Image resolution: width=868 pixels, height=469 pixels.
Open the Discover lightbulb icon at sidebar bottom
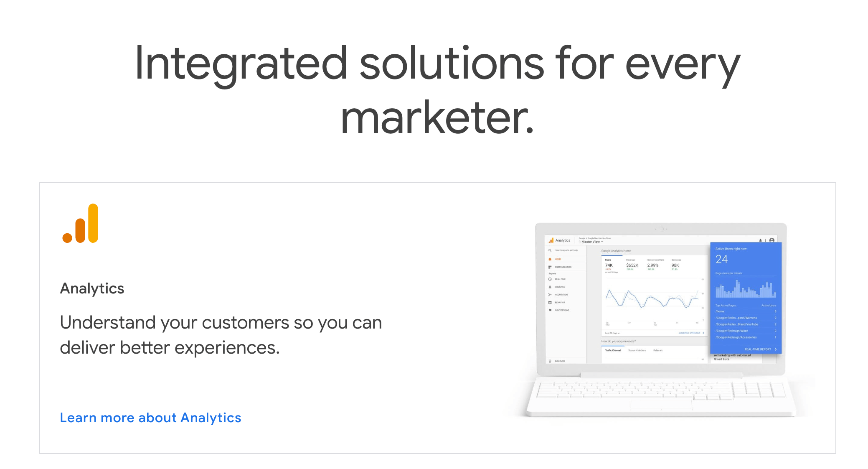(x=550, y=361)
